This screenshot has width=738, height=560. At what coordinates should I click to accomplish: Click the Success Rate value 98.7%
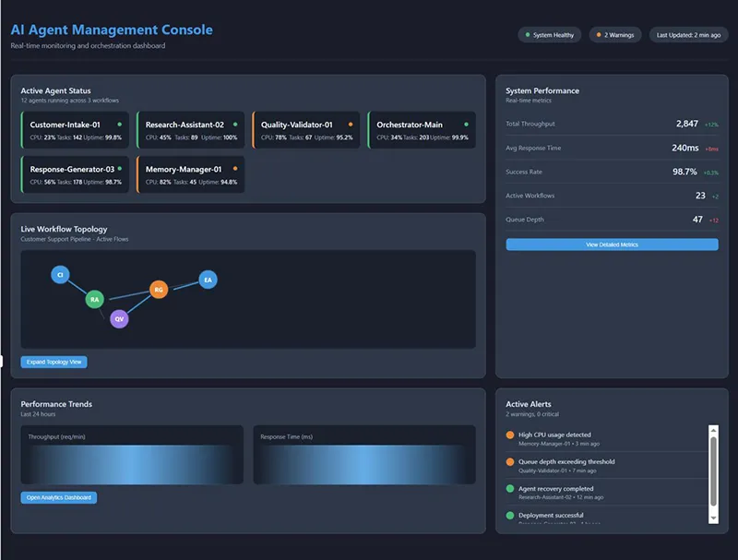click(x=684, y=172)
